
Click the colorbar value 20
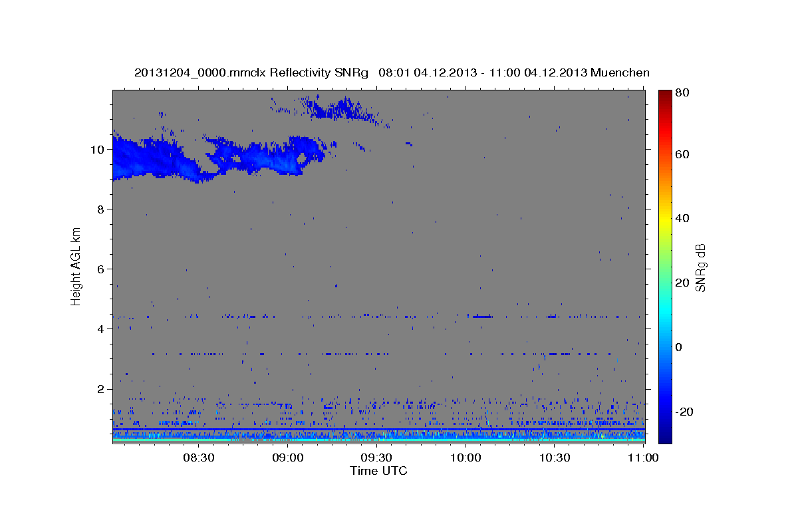click(x=682, y=283)
